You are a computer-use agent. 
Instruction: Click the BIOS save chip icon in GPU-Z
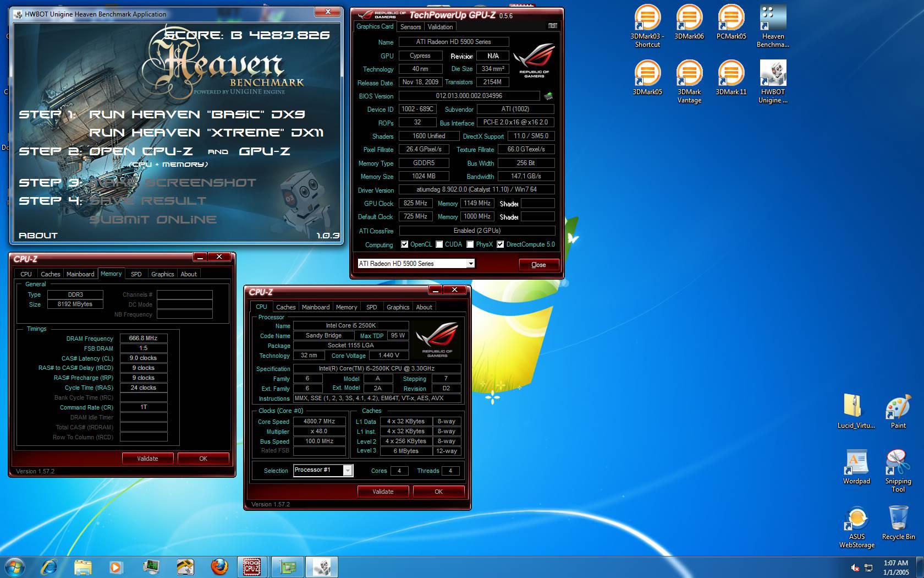[548, 96]
